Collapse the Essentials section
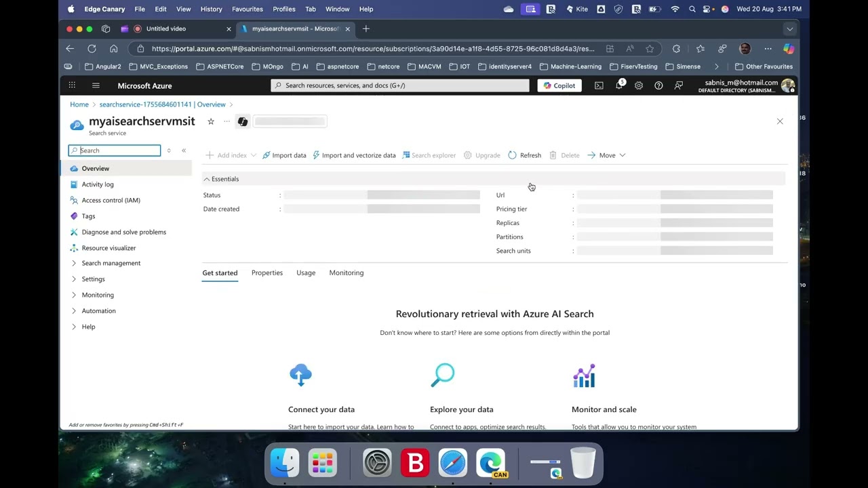The image size is (868, 488). pos(221,179)
